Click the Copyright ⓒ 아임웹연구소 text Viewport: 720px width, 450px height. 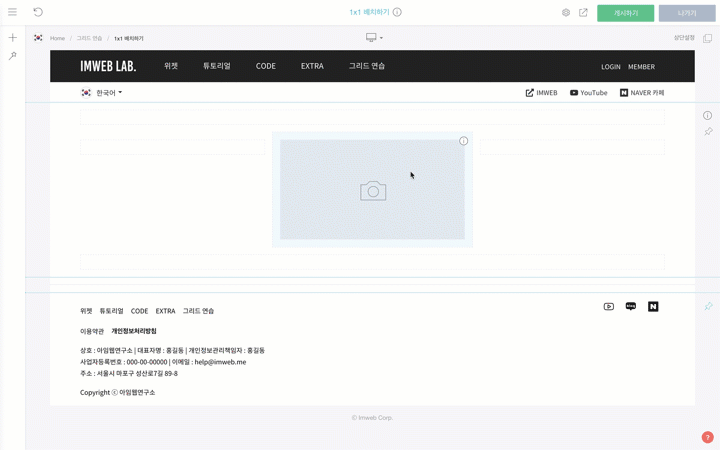coord(118,393)
